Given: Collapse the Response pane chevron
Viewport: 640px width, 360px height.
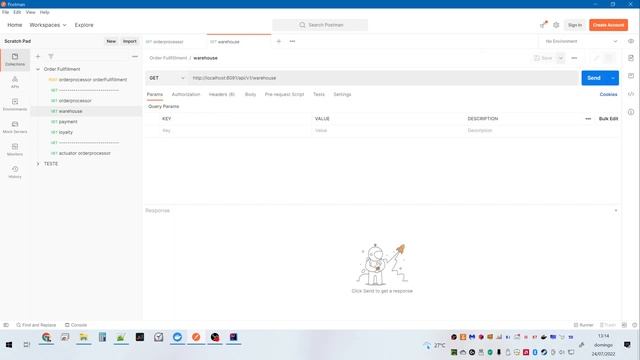Looking at the screenshot, I should click(x=616, y=211).
